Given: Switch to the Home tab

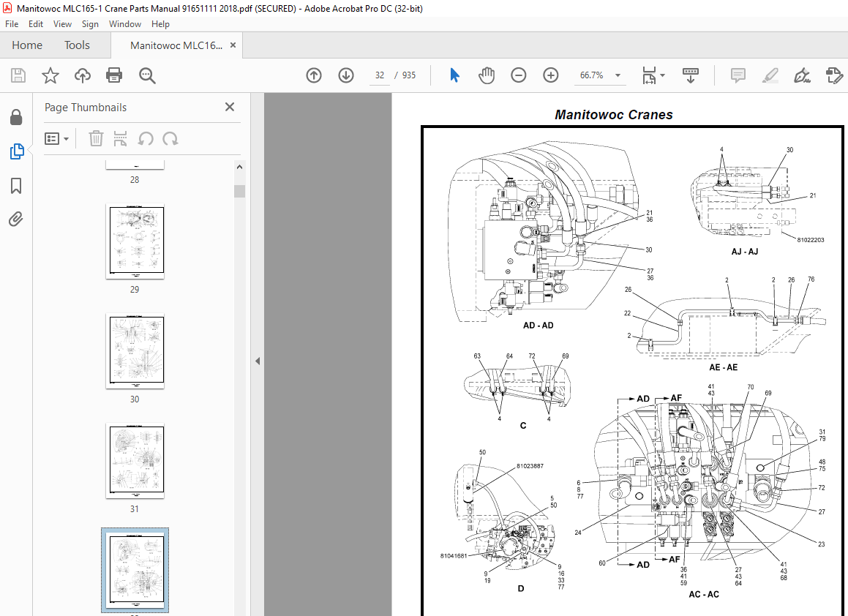Looking at the screenshot, I should tap(27, 45).
